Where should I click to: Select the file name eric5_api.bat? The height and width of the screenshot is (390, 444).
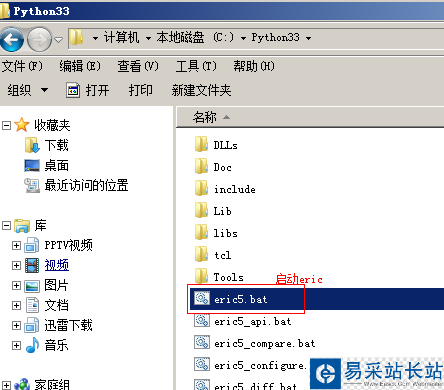tap(253, 321)
